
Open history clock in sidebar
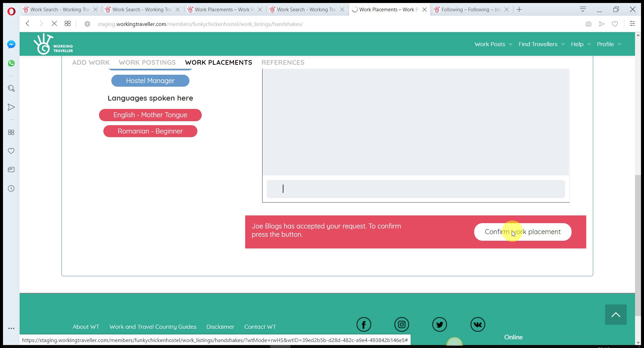click(11, 189)
